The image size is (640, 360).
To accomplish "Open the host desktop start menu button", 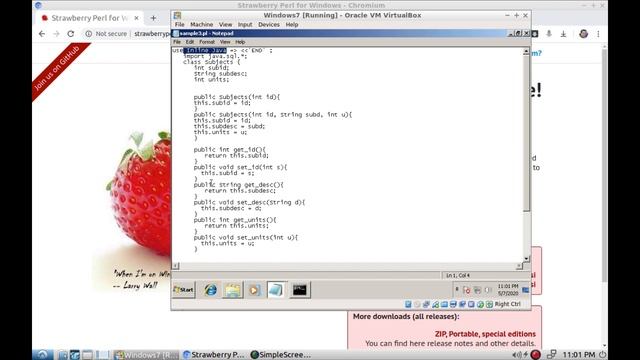I will [42, 355].
